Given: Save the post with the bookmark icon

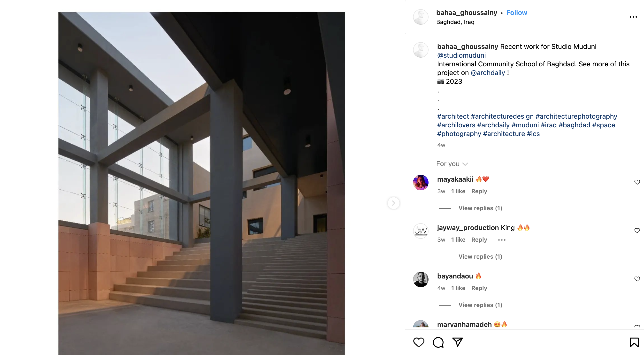Looking at the screenshot, I should (634, 342).
